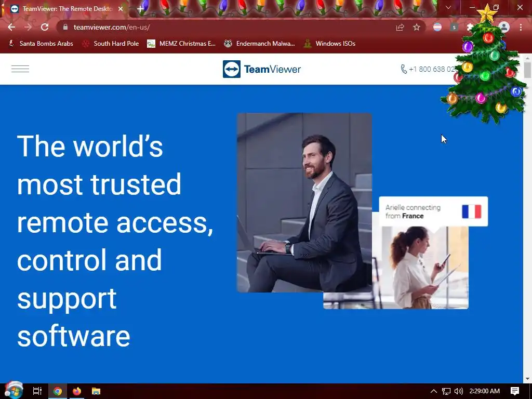Open the Action Center notifications icon
Screen dimensions: 532x399
coord(515,391)
